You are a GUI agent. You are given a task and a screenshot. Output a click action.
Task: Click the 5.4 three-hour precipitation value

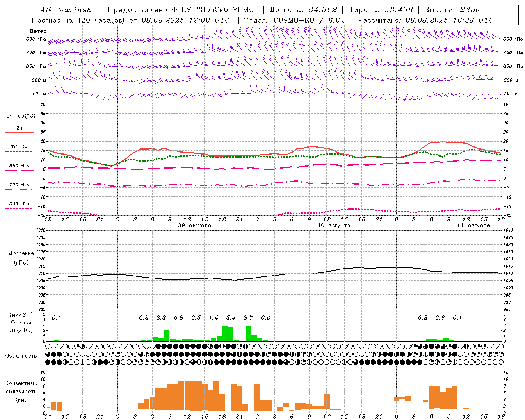click(x=231, y=318)
